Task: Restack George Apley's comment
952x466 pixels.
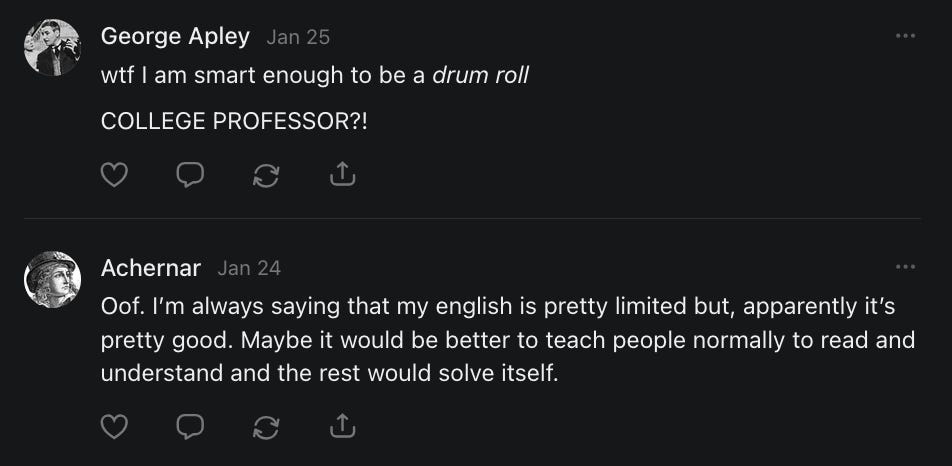Action: (266, 176)
